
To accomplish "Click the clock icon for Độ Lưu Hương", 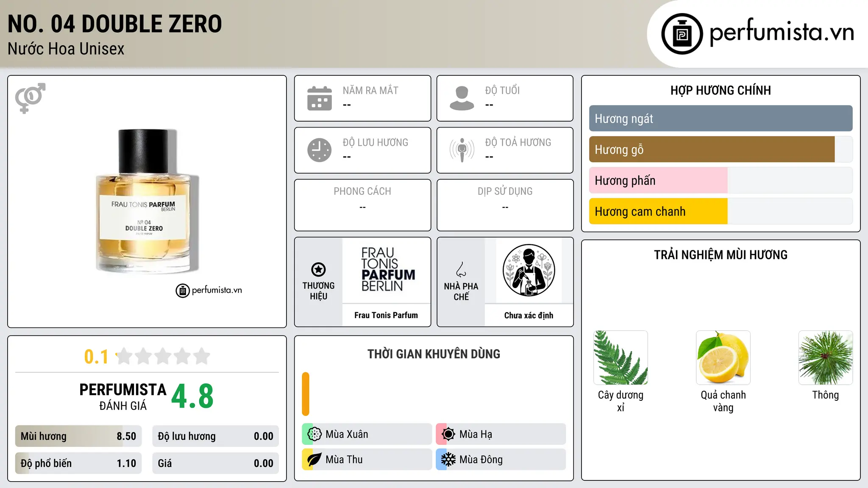I will coord(320,150).
